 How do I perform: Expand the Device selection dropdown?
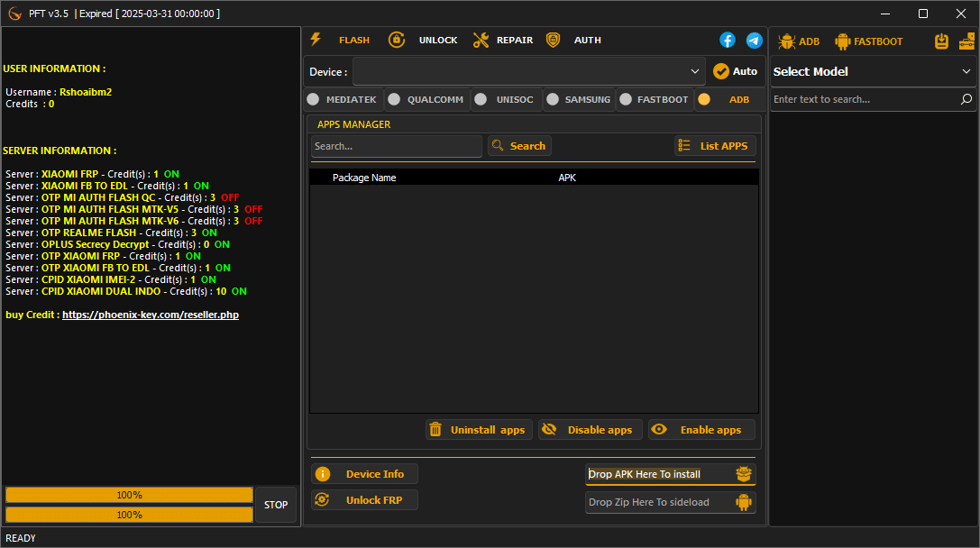(694, 70)
